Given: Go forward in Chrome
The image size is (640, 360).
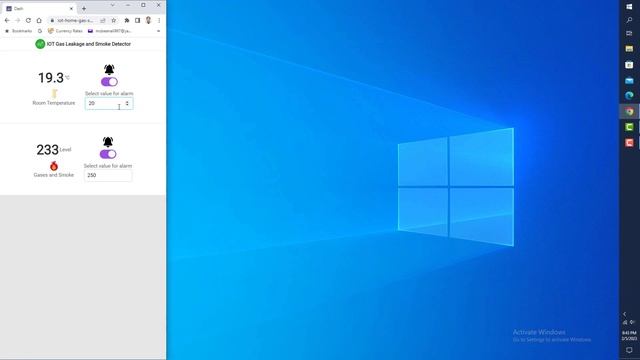Looking at the screenshot, I should coord(18,20).
